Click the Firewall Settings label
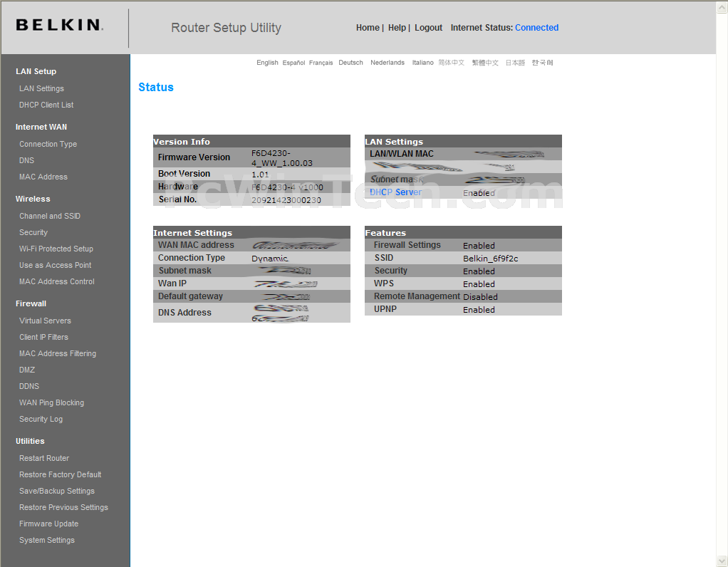 (407, 245)
